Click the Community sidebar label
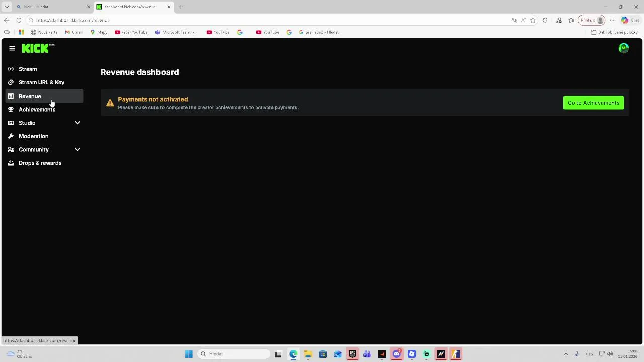This screenshot has height=362, width=644. click(34, 149)
